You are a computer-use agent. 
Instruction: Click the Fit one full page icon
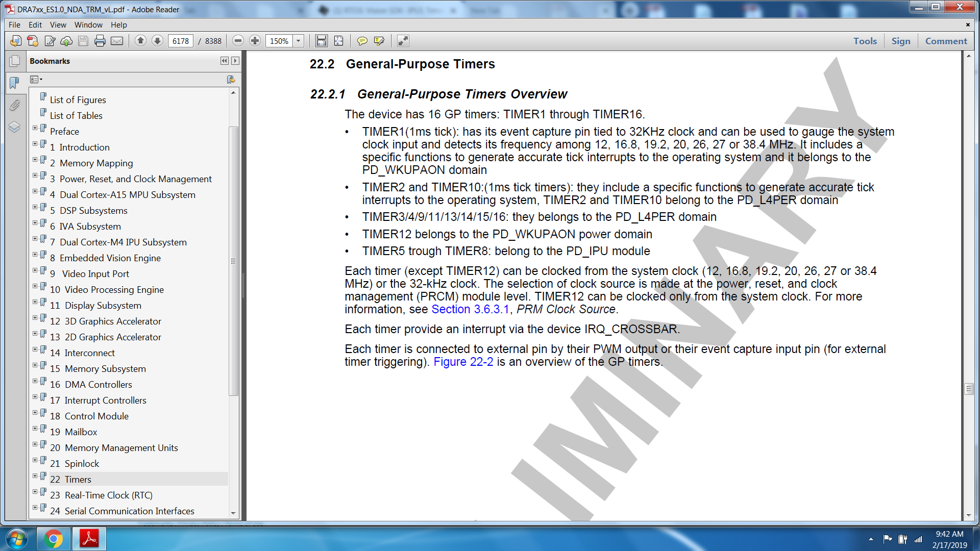click(338, 41)
